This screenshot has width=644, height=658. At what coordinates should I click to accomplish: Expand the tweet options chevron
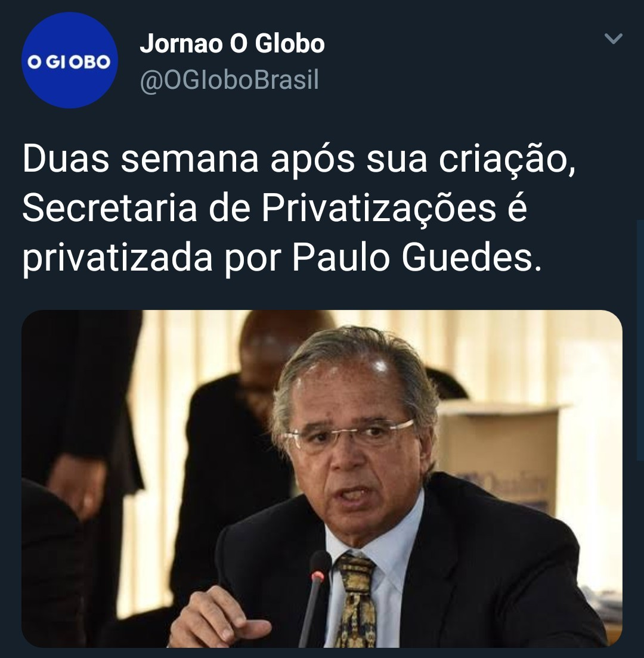coord(613,39)
